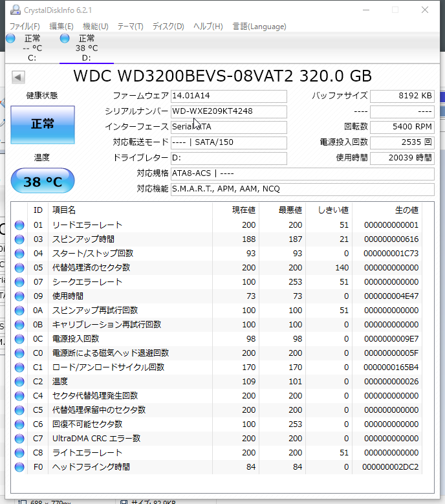Image resolution: width=445 pixels, height=504 pixels.
Task: Click the status orb for スピンアップ再試行回数 row
Action: click(x=19, y=311)
